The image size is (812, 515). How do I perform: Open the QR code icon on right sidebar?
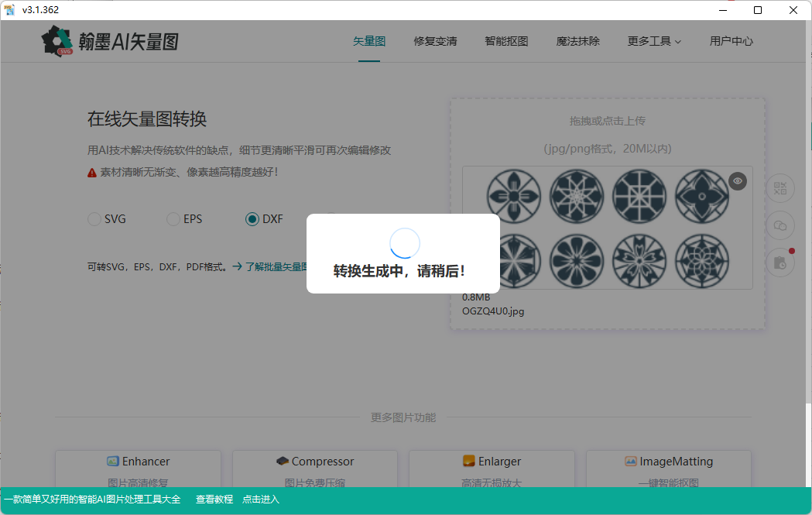(780, 188)
